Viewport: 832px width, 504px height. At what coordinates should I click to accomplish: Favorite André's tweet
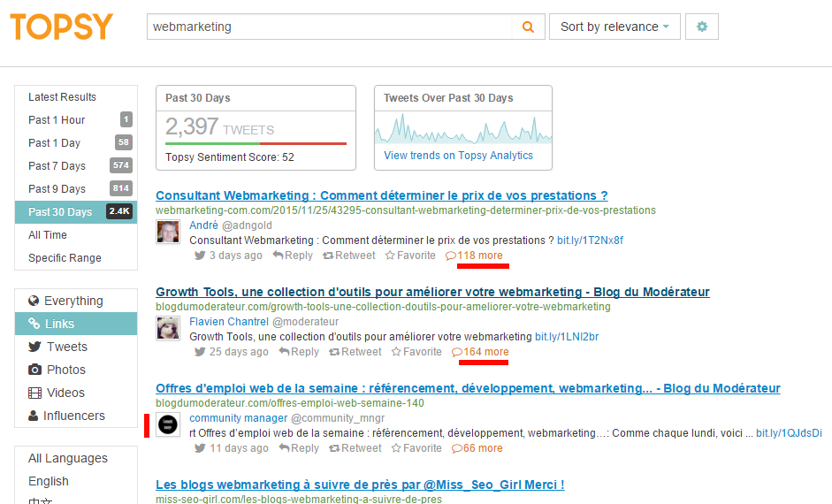[410, 256]
